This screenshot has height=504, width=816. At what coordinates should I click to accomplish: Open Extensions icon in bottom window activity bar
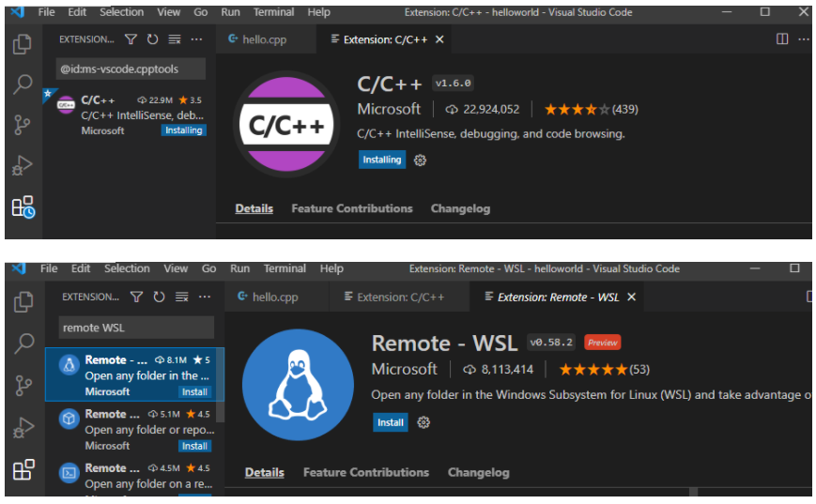(23, 469)
